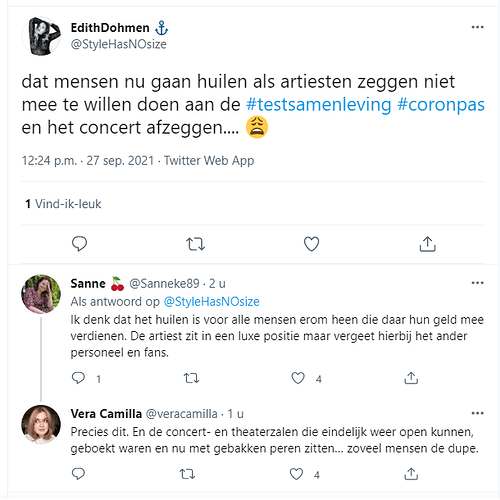Retweet Vera Camilla's reply
The image size is (500, 500).
pos(187,474)
